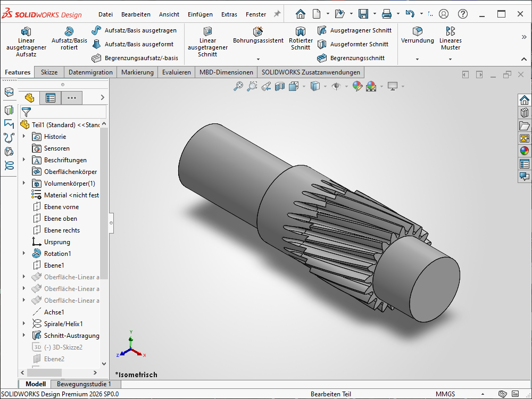The width and height of the screenshot is (532, 399).
Task: Click Begrenzungsaufsatz/-basis button
Action: (x=135, y=58)
